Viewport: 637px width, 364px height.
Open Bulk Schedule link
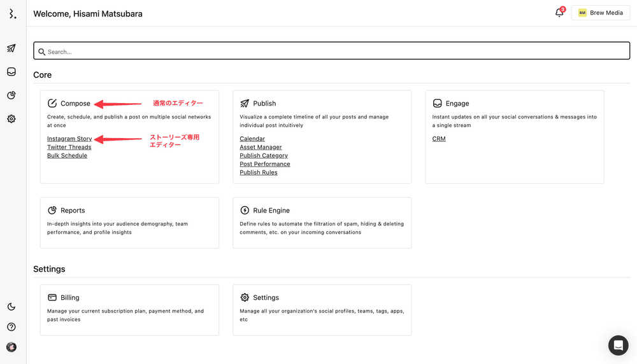(x=67, y=156)
